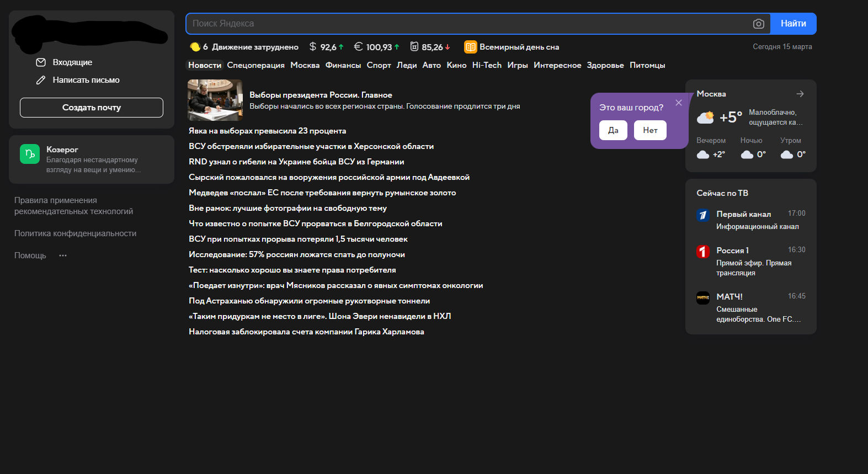
Task: Click the evening weather cloud icon
Action: tap(703, 155)
